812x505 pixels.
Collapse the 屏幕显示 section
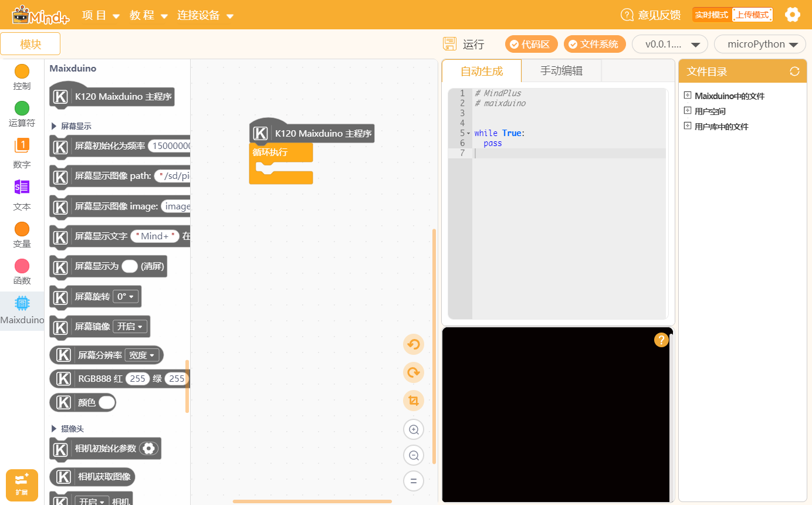pyautogui.click(x=54, y=126)
